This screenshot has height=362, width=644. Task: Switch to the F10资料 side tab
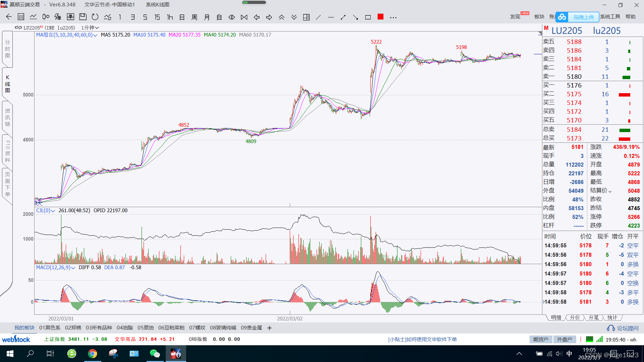7,151
